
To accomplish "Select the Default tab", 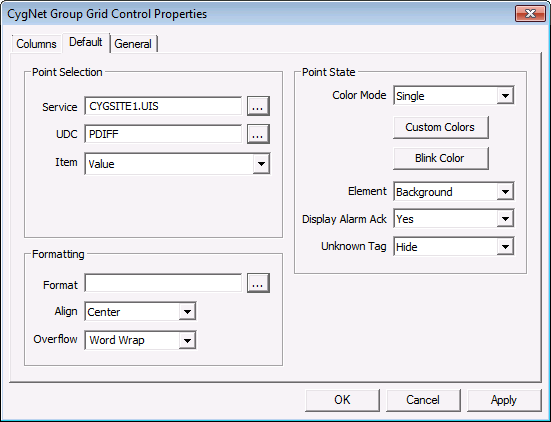I will pyautogui.click(x=86, y=43).
